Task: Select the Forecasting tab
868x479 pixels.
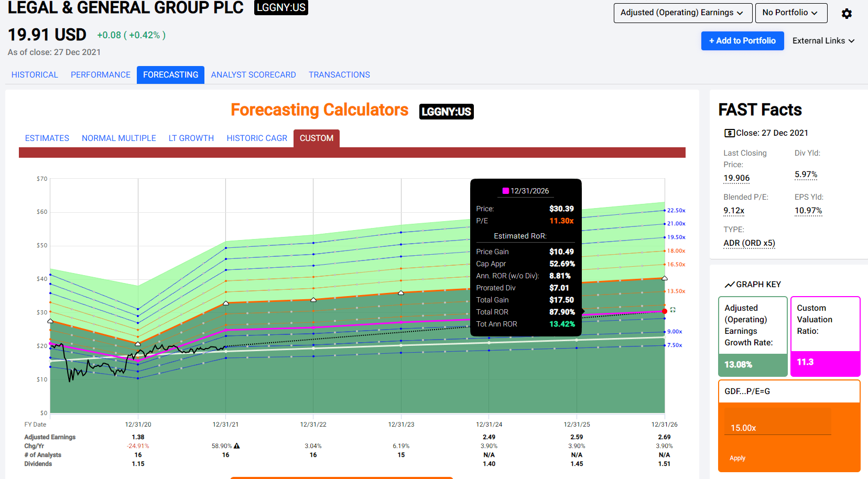Action: click(x=170, y=75)
